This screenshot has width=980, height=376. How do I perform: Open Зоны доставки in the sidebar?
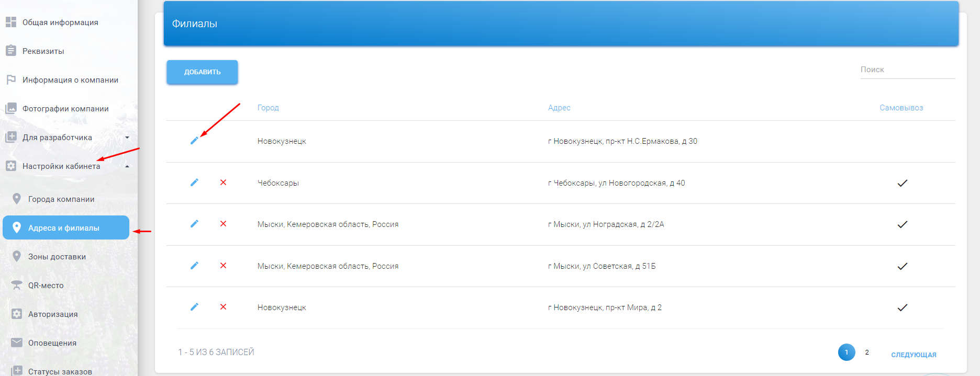click(57, 257)
